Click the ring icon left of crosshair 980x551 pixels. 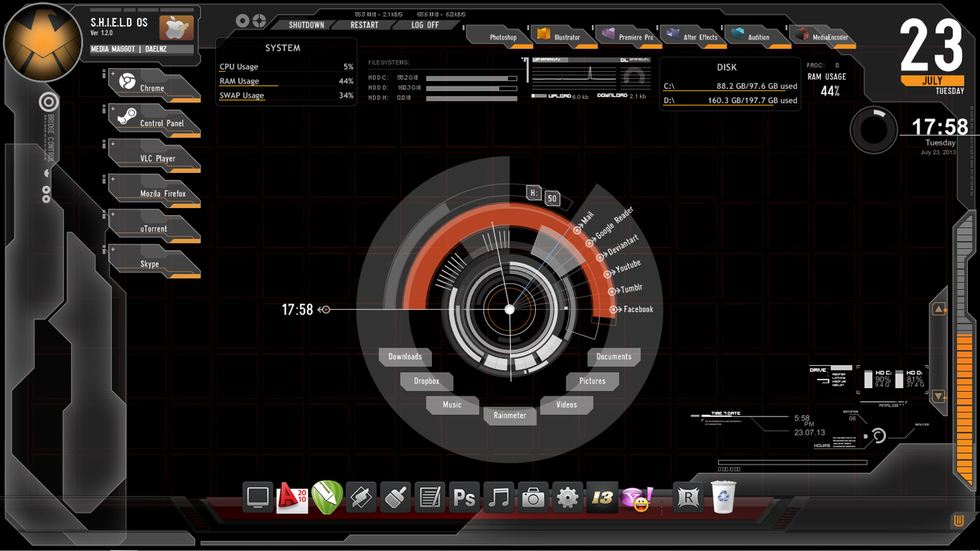tap(243, 21)
